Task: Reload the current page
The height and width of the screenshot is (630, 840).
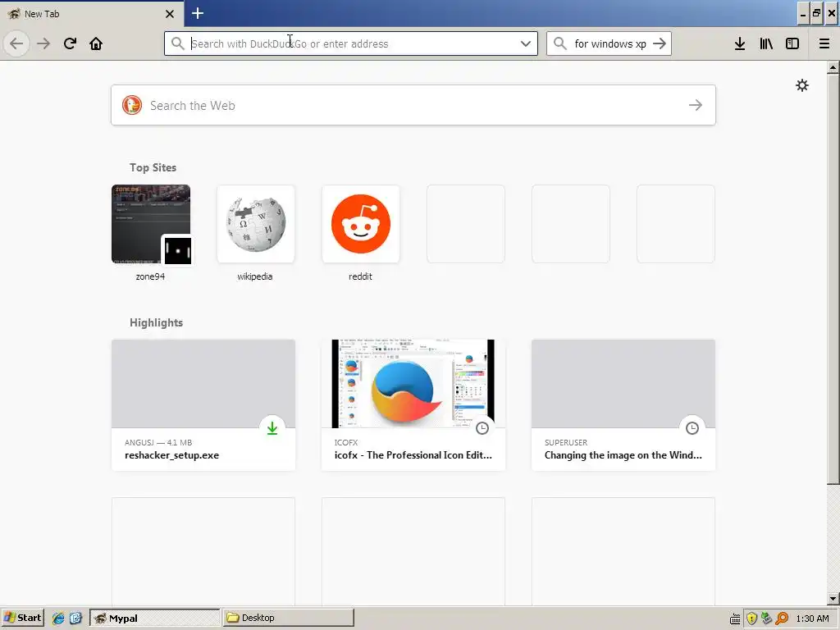Action: pyautogui.click(x=70, y=43)
